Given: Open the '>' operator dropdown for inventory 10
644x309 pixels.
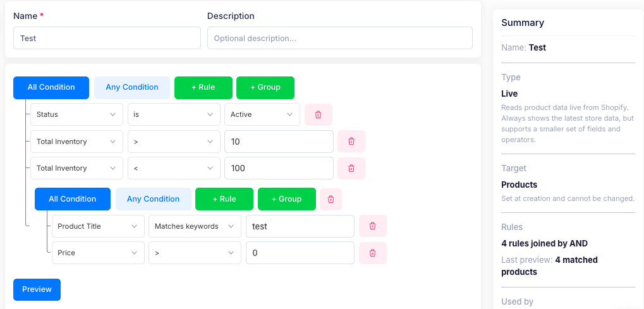Looking at the screenshot, I should [174, 142].
